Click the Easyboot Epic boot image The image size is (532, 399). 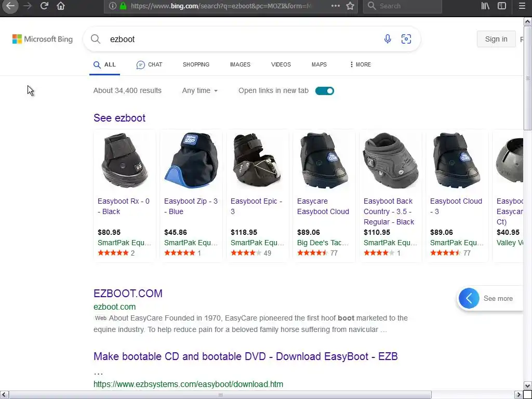pyautogui.click(x=258, y=160)
